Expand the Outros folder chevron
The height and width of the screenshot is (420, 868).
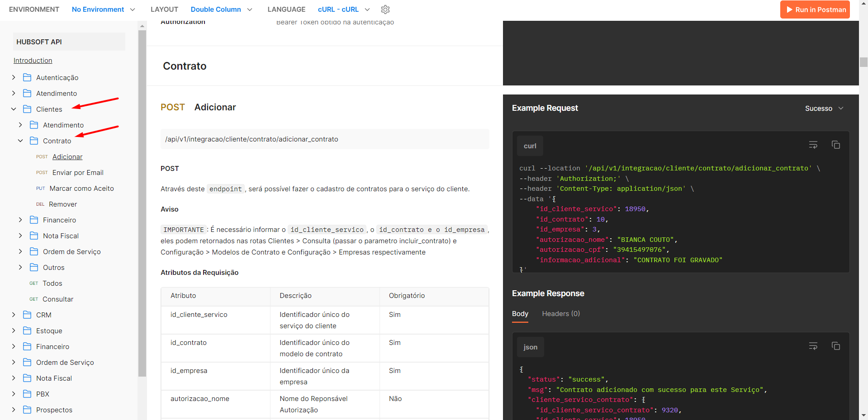coord(20,267)
